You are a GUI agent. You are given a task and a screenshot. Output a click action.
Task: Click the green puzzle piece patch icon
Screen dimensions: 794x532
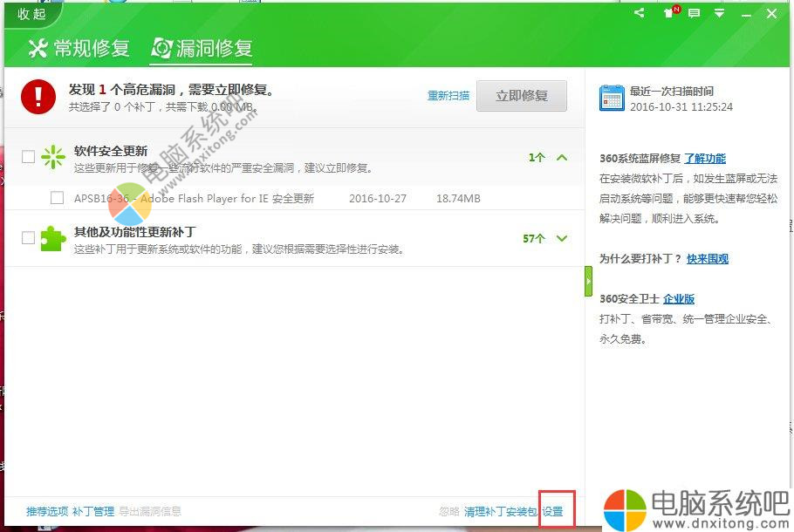pos(53,238)
